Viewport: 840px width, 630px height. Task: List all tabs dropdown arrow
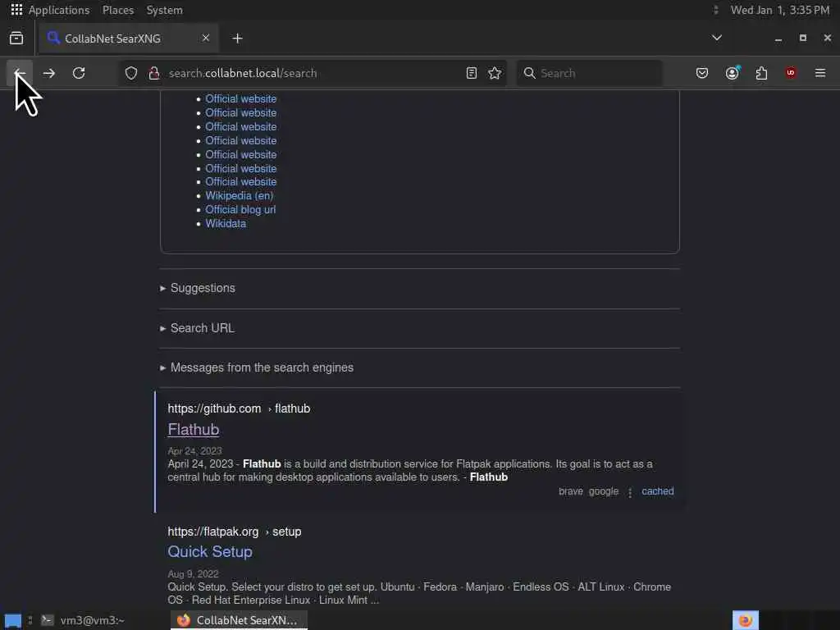(x=717, y=38)
